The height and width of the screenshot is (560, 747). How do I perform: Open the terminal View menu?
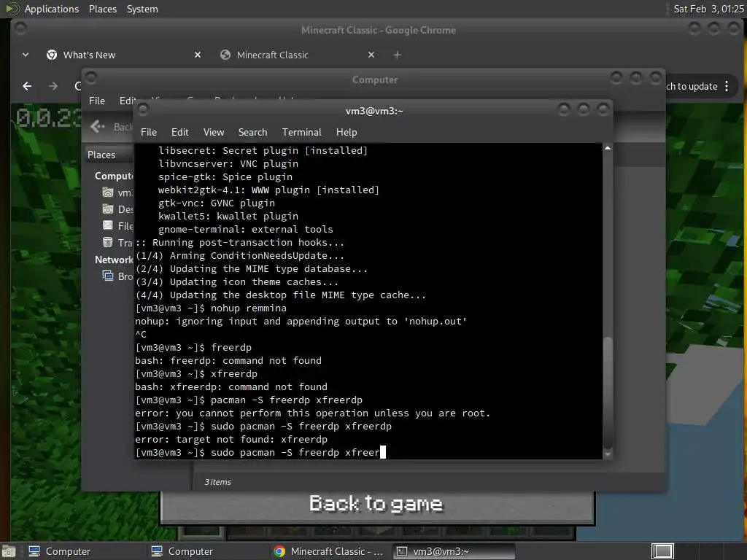(x=214, y=133)
